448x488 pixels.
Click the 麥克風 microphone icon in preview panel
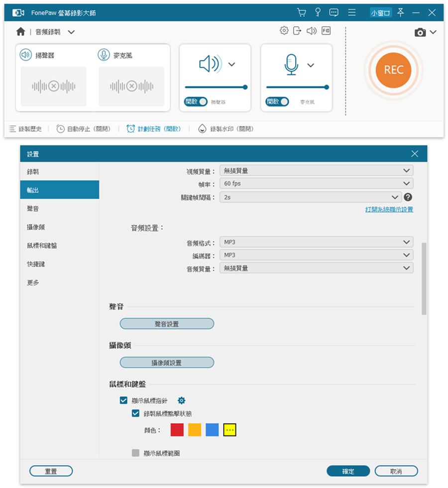[104, 55]
